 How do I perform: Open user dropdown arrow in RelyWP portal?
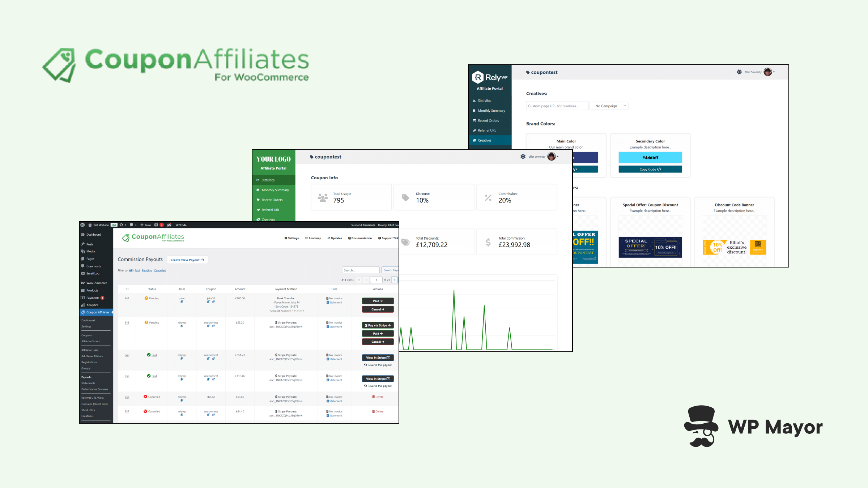pyautogui.click(x=774, y=72)
